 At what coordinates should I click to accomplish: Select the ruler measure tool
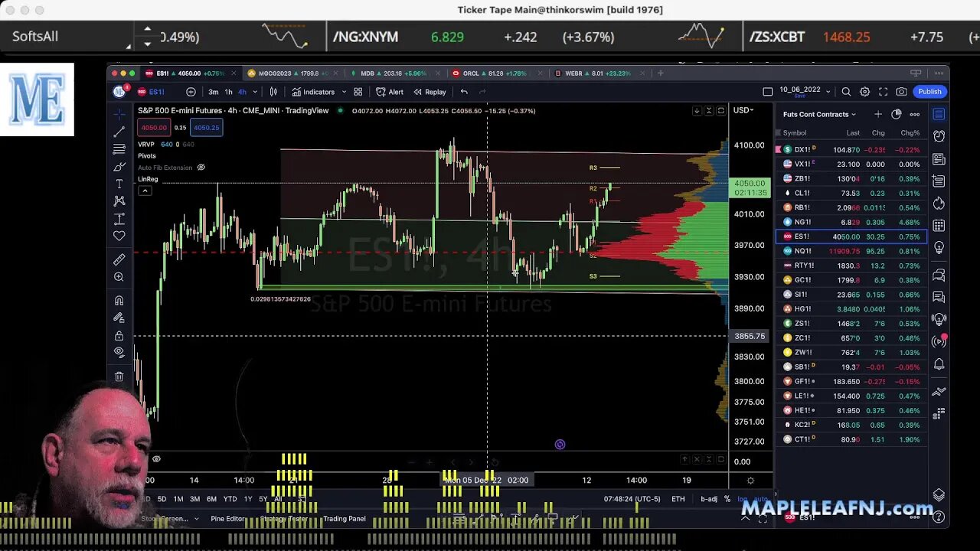119,260
